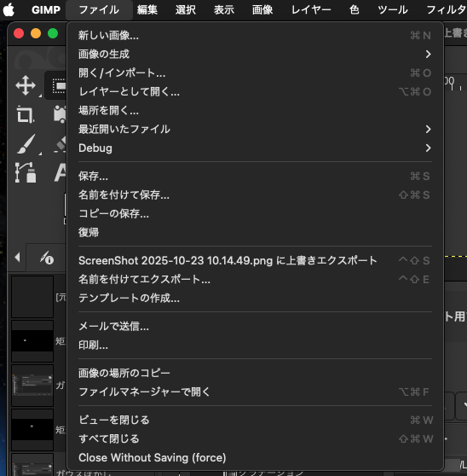Choose コピーの保存... menu item

point(256,214)
